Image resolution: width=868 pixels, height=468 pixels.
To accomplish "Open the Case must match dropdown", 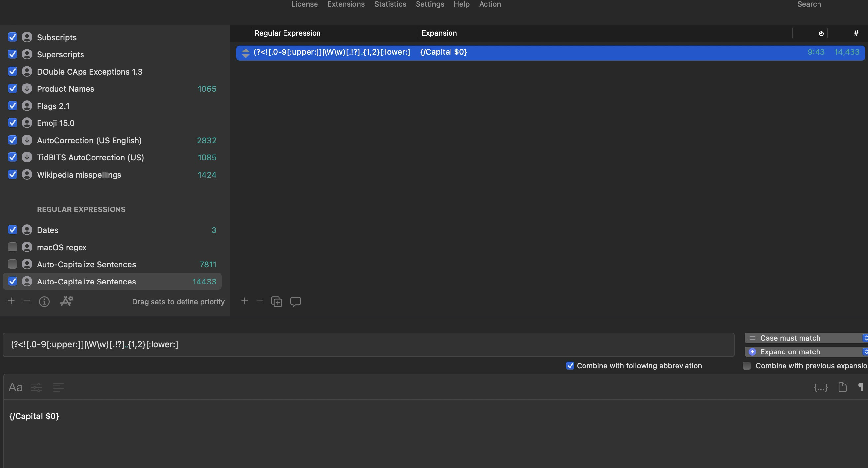I will click(805, 338).
